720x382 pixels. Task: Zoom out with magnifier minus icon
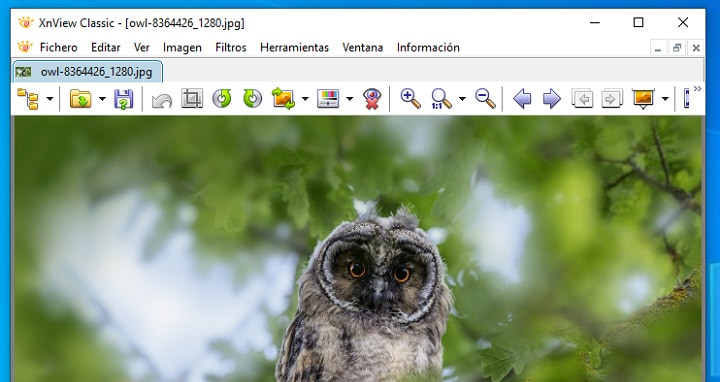pyautogui.click(x=485, y=98)
